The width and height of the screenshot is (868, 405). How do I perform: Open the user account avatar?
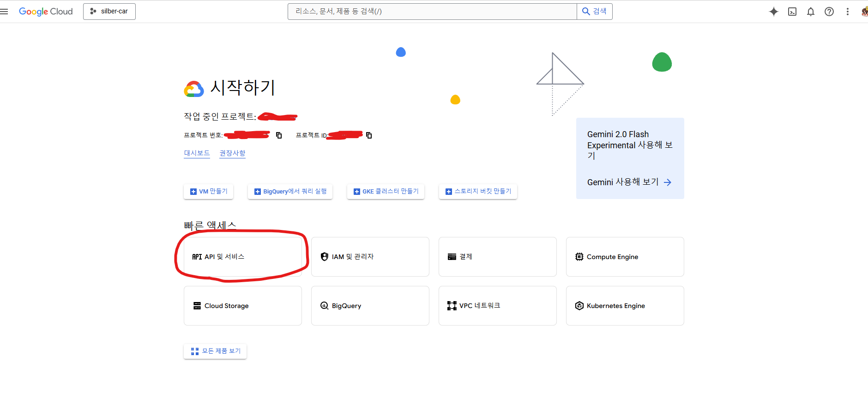864,12
